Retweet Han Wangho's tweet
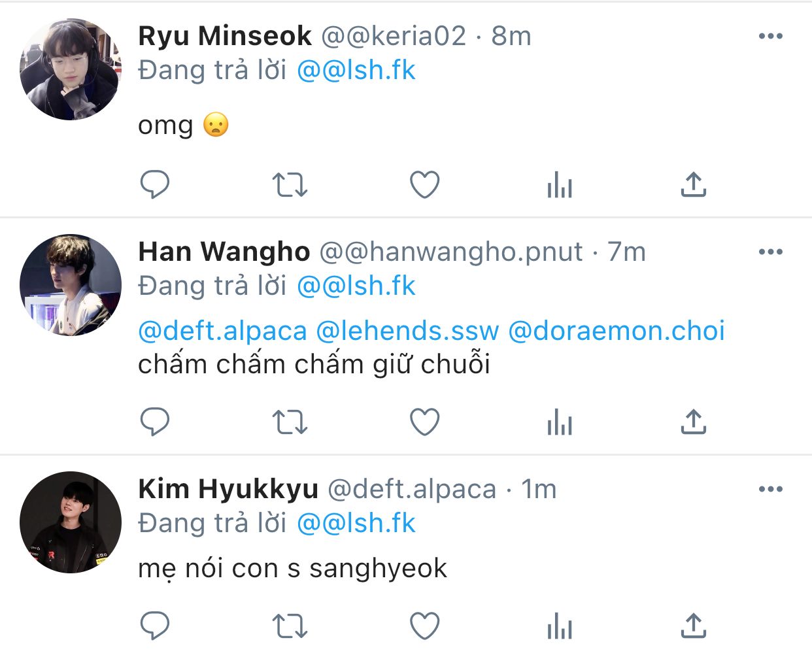Screen dimensions: 812x657 click(290, 422)
